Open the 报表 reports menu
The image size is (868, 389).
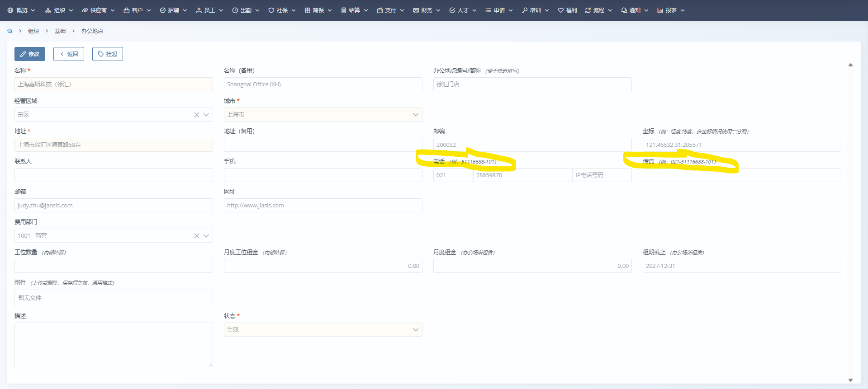(671, 10)
